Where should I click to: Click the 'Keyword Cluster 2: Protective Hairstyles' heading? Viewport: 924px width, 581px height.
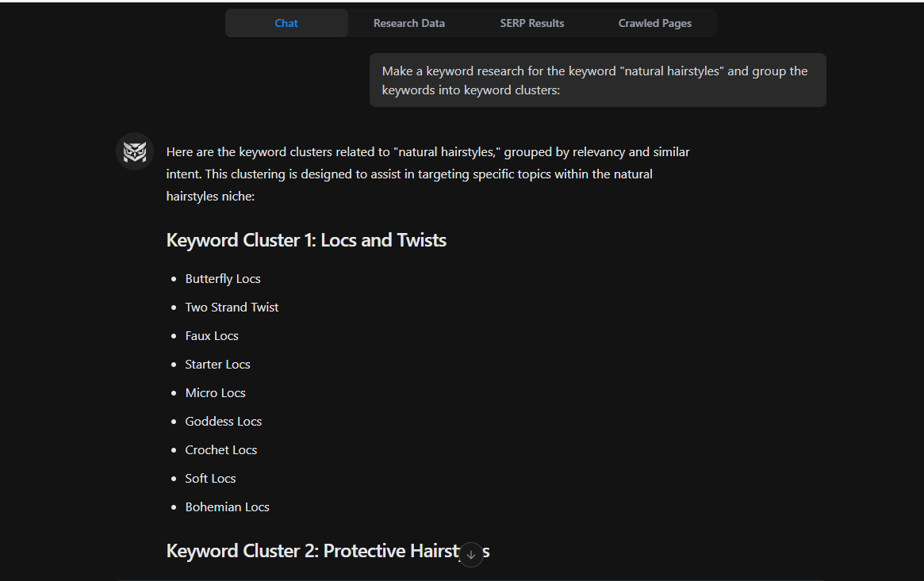[x=328, y=550]
